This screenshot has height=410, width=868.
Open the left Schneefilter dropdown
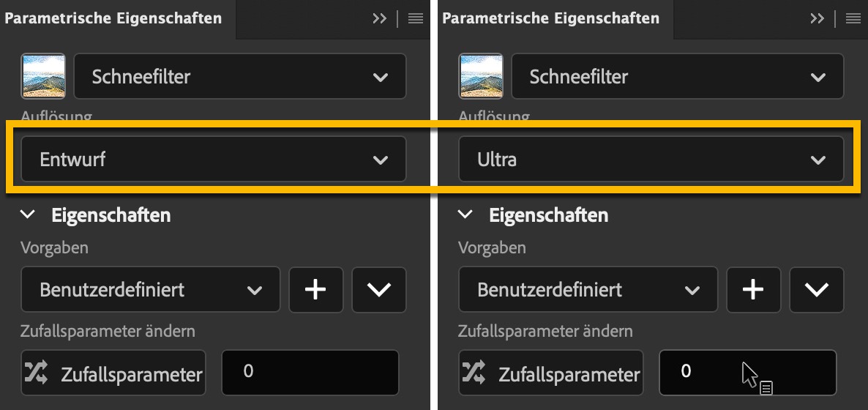pos(239,76)
